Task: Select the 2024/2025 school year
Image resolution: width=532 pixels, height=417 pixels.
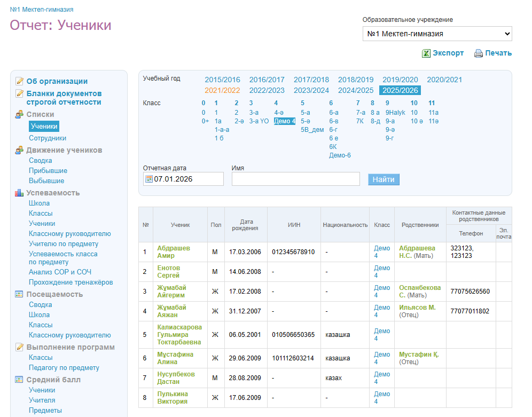Action: [x=356, y=91]
